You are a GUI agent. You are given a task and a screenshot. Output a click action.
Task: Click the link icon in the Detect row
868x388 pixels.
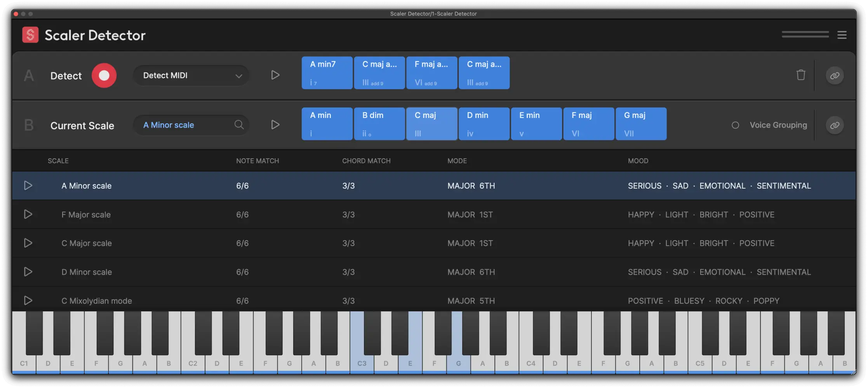click(835, 75)
